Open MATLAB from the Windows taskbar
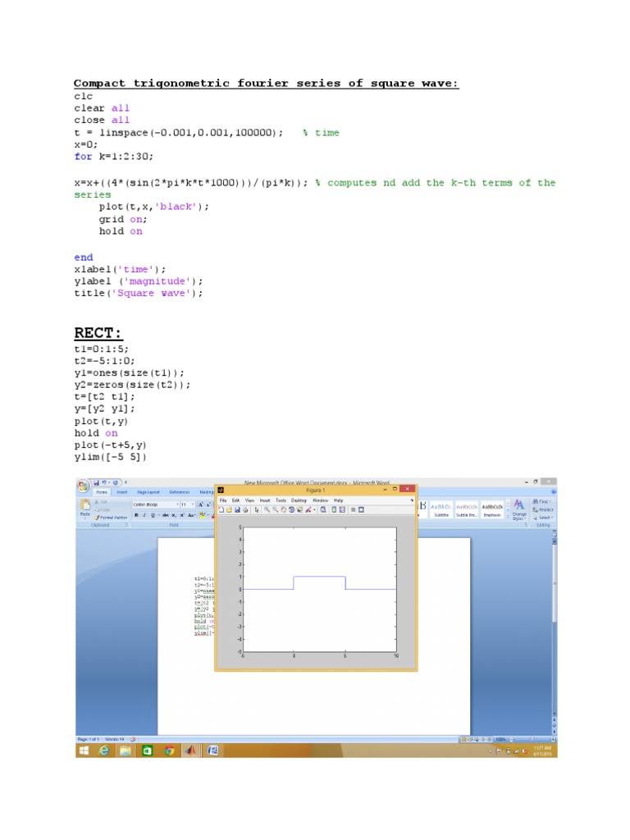This screenshot has height=840, width=630. (x=189, y=750)
